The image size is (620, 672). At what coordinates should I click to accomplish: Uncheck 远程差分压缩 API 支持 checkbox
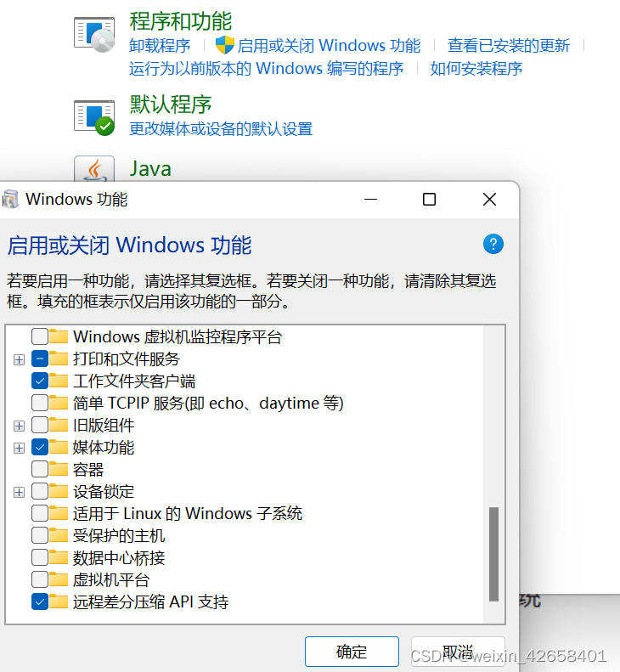[39, 601]
